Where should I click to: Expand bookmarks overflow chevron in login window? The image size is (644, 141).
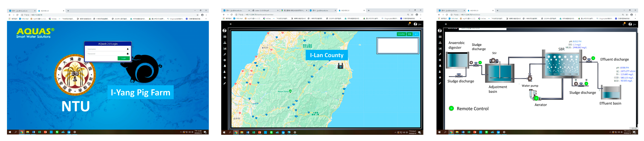click(206, 19)
